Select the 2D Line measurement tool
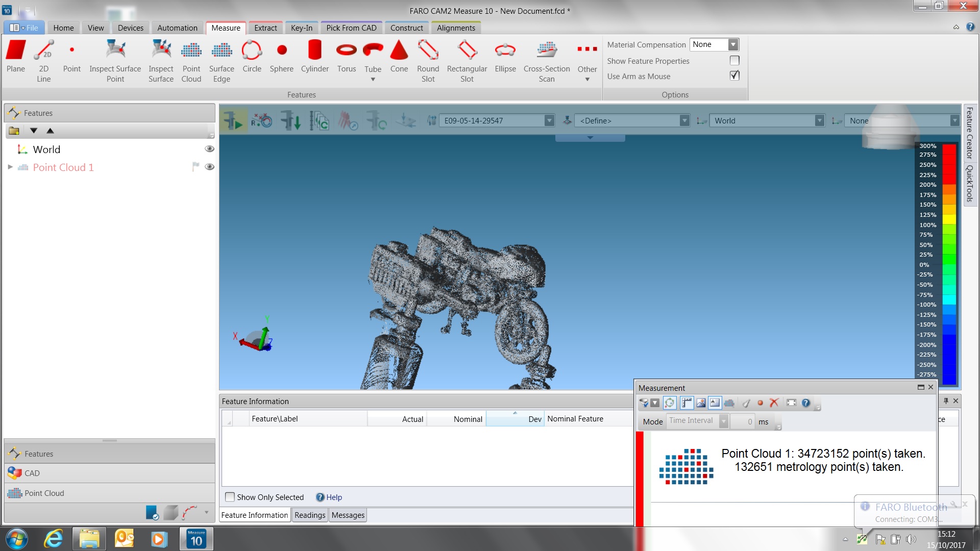This screenshot has height=551, width=980. pos(44,61)
